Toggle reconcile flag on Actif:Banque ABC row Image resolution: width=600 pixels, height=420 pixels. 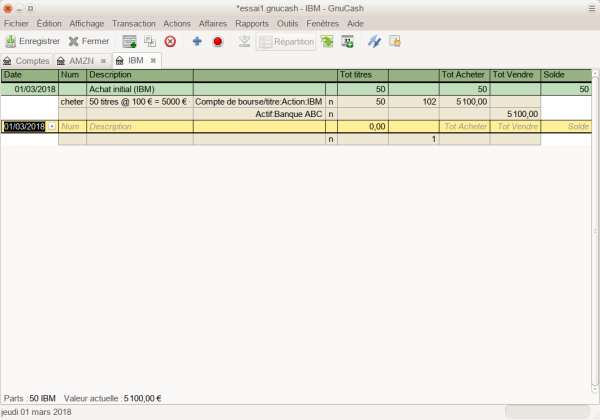tap(331, 114)
